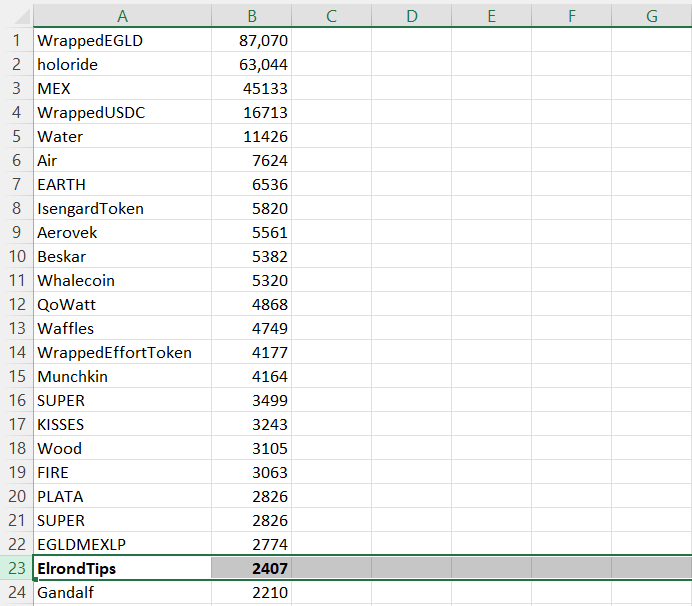Click value 16713 cell

coord(252,112)
